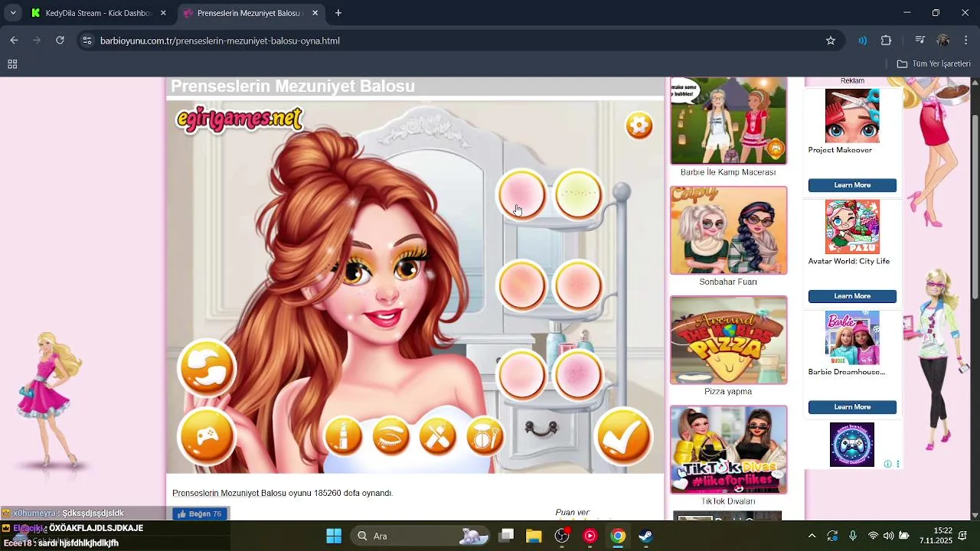The width and height of the screenshot is (980, 551).
Task: Open File Explorer from taskbar
Action: pos(534,536)
